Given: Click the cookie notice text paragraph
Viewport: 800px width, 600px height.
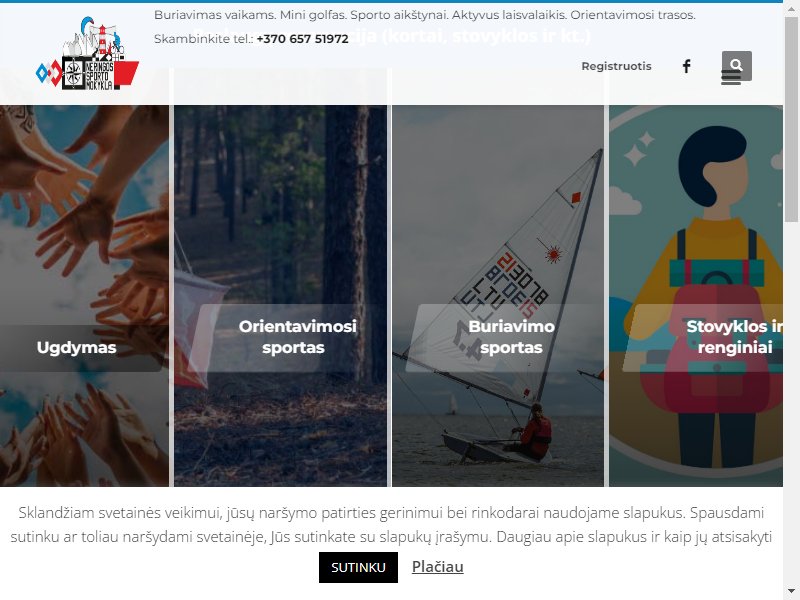Looking at the screenshot, I should [391, 524].
